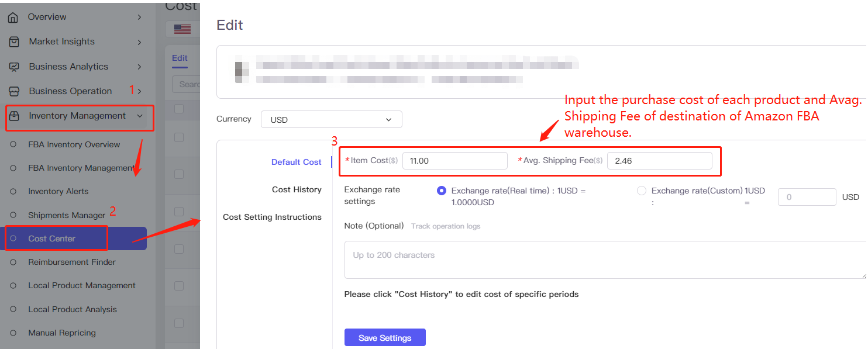Screen dimensions: 868x349
Task: Open Reimbursement Finder in the sidebar
Action: (72, 262)
